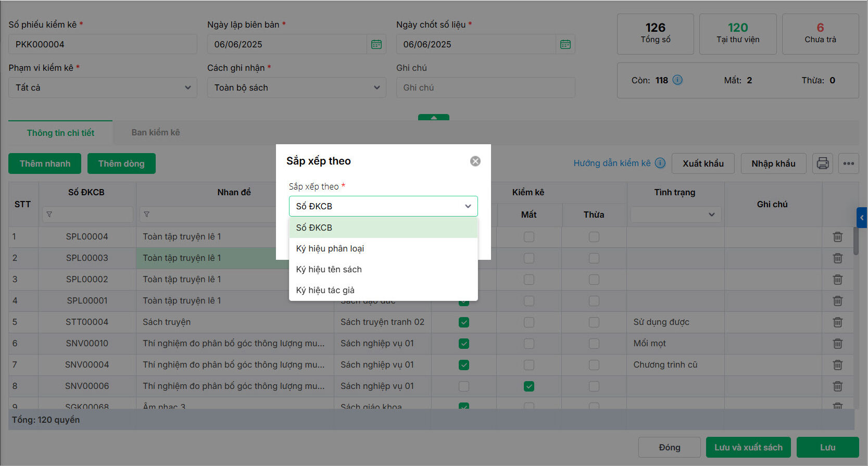Switch to Ban kiểm kê tab
Viewport: 868px width, 466px height.
tap(155, 132)
